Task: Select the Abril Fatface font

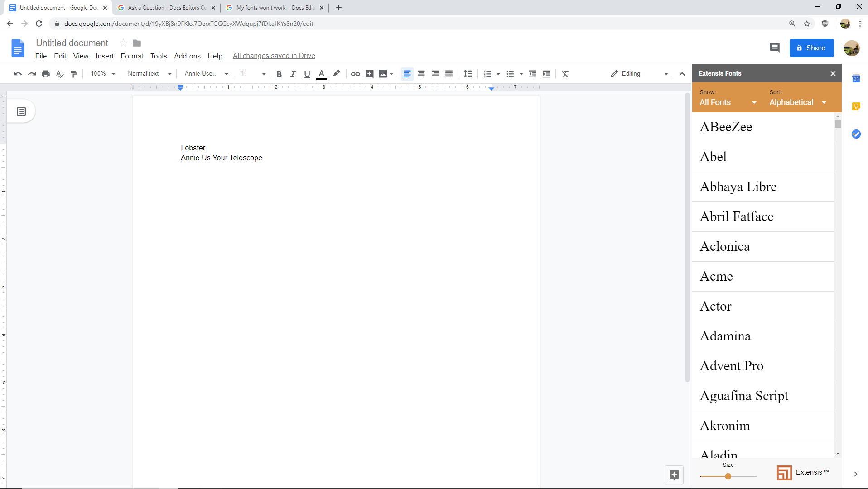Action: pyautogui.click(x=737, y=216)
